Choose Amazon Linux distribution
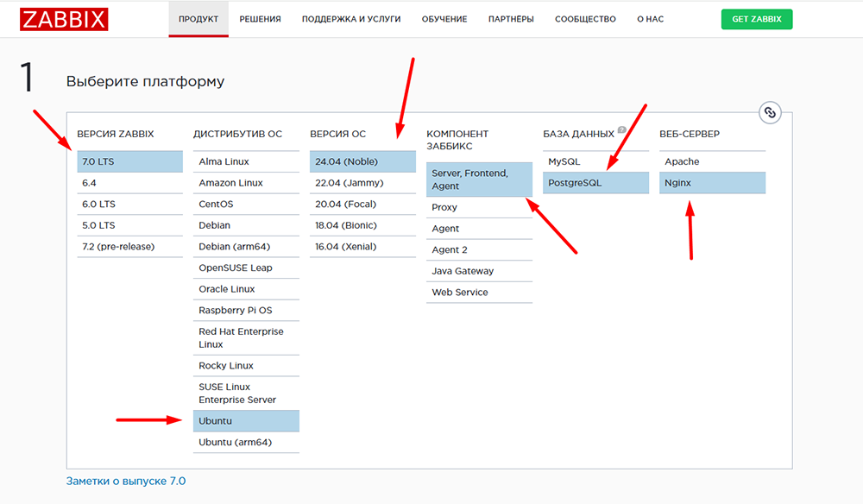 (x=246, y=183)
